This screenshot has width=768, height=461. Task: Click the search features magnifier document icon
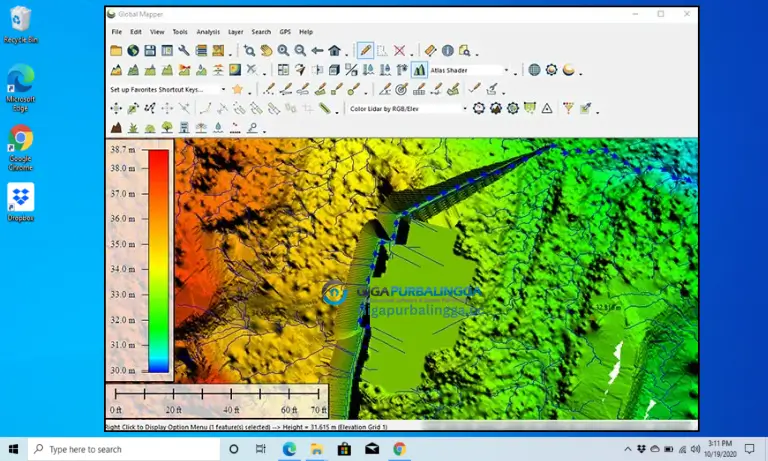[x=464, y=50]
